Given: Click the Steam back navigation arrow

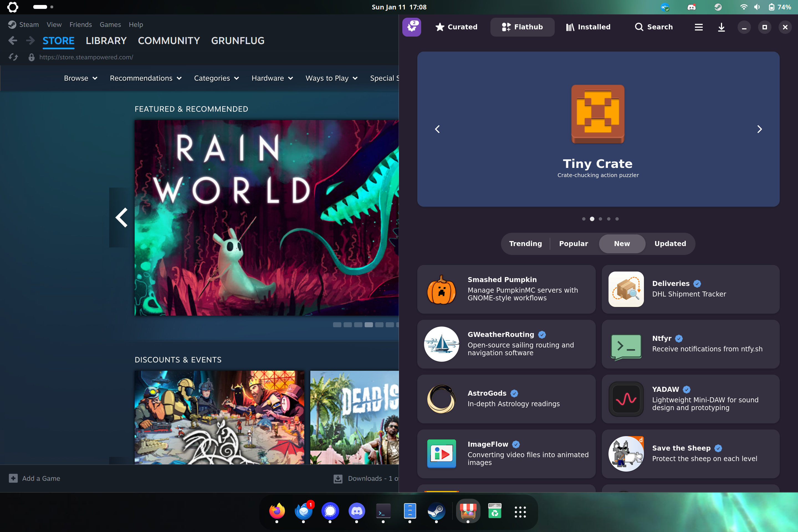Looking at the screenshot, I should [x=12, y=40].
